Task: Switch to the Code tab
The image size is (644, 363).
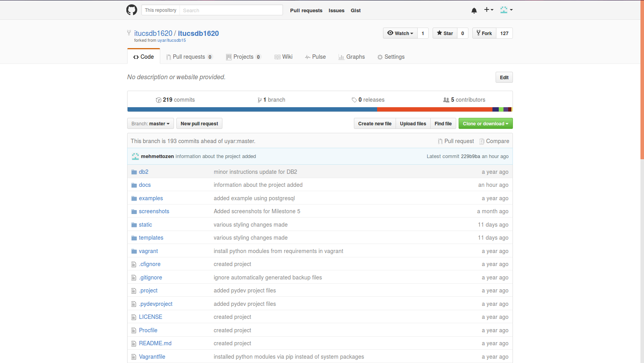Action: point(144,57)
